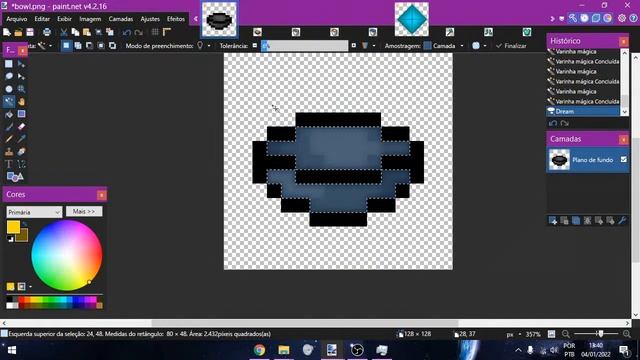
Task: Close the Histórico panel
Action: coord(623,41)
